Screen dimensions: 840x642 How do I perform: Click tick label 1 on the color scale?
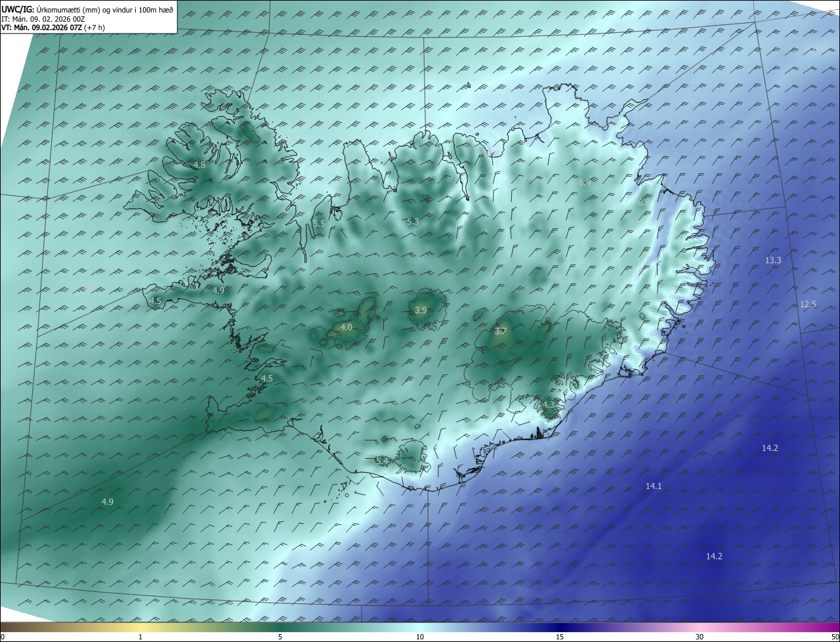pyautogui.click(x=140, y=637)
